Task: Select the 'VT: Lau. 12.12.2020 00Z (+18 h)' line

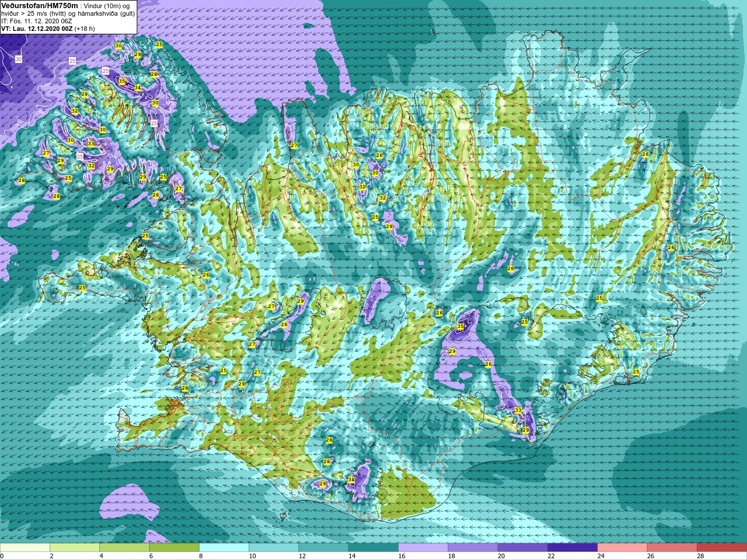Action: pyautogui.click(x=48, y=29)
